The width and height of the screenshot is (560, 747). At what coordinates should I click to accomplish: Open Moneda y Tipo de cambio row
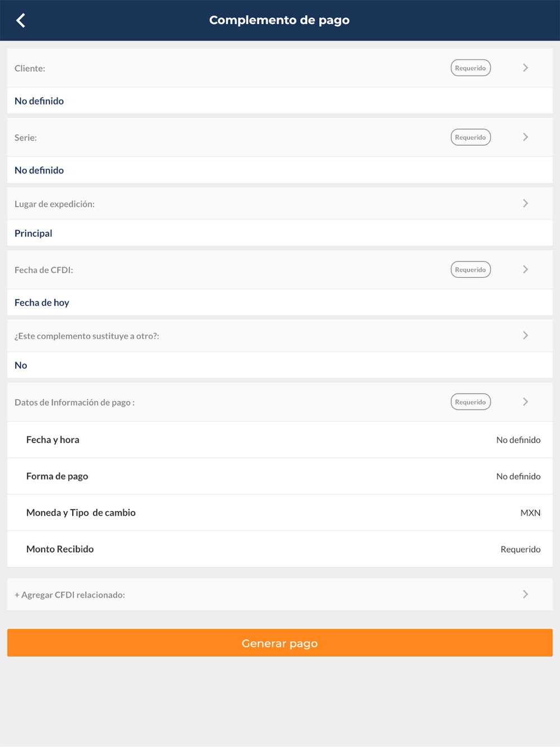click(280, 512)
